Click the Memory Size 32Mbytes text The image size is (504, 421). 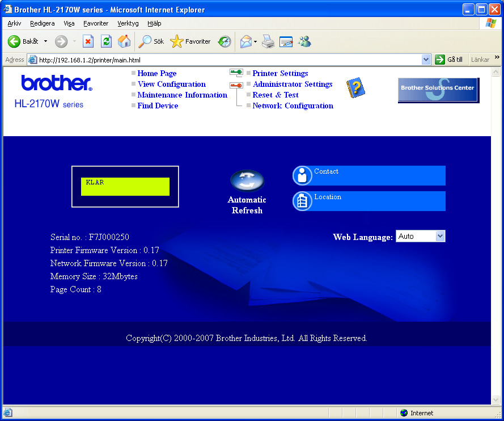coord(94,276)
